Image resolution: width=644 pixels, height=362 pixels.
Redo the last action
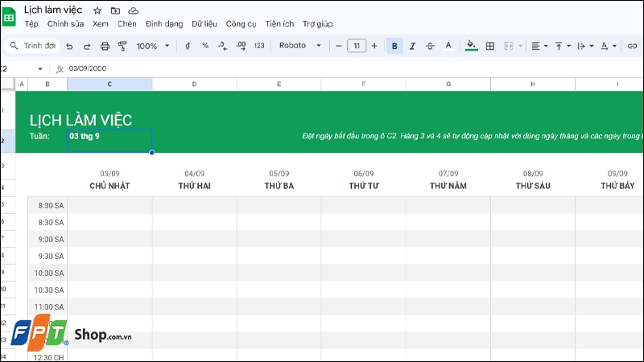[87, 46]
